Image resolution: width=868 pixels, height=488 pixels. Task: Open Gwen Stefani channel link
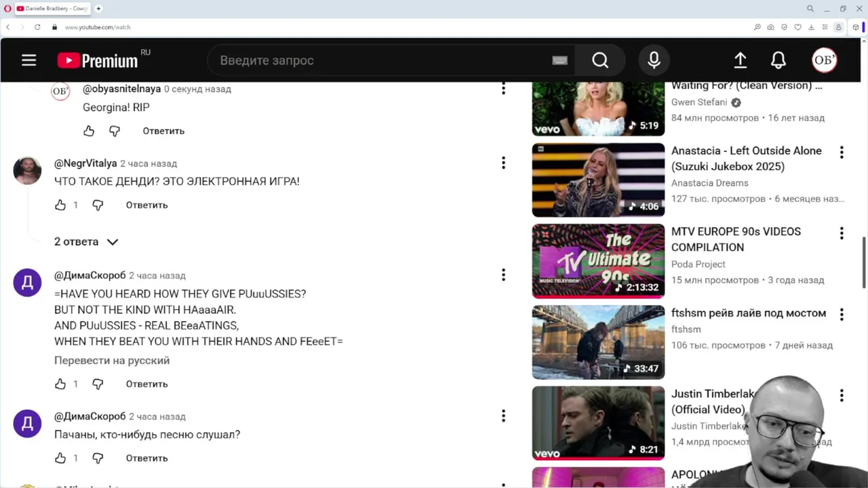click(x=699, y=102)
